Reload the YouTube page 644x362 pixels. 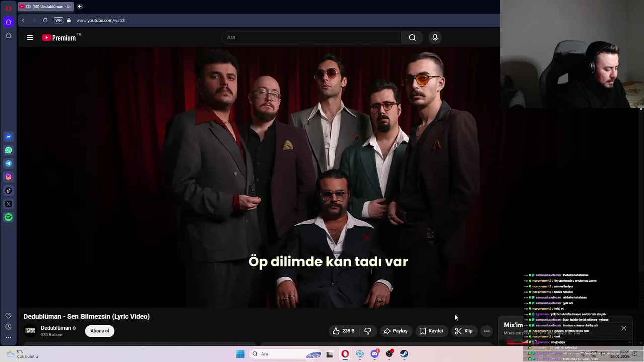point(45,20)
